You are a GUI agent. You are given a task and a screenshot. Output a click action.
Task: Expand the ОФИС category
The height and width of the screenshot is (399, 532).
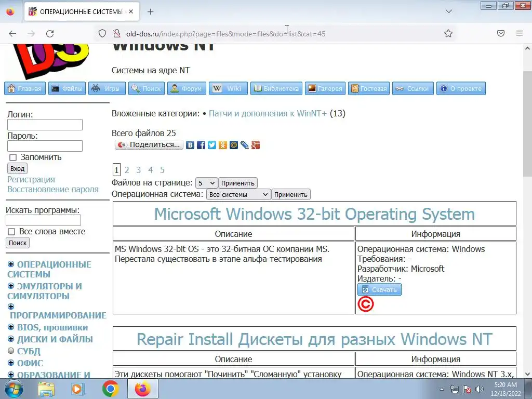click(11, 363)
